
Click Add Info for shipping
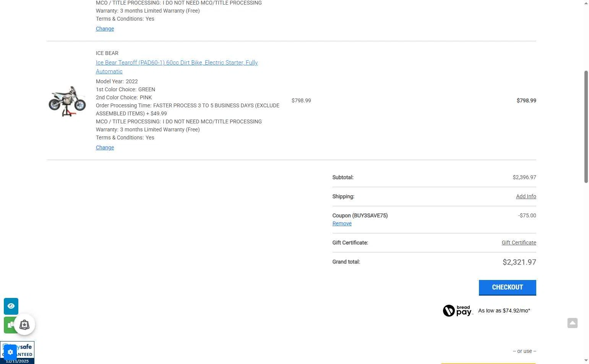(526, 196)
